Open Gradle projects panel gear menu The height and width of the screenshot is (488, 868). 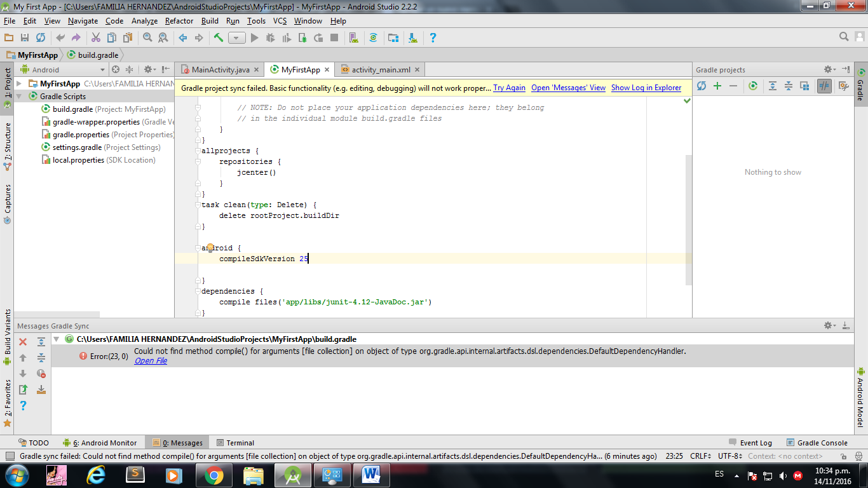pos(829,69)
